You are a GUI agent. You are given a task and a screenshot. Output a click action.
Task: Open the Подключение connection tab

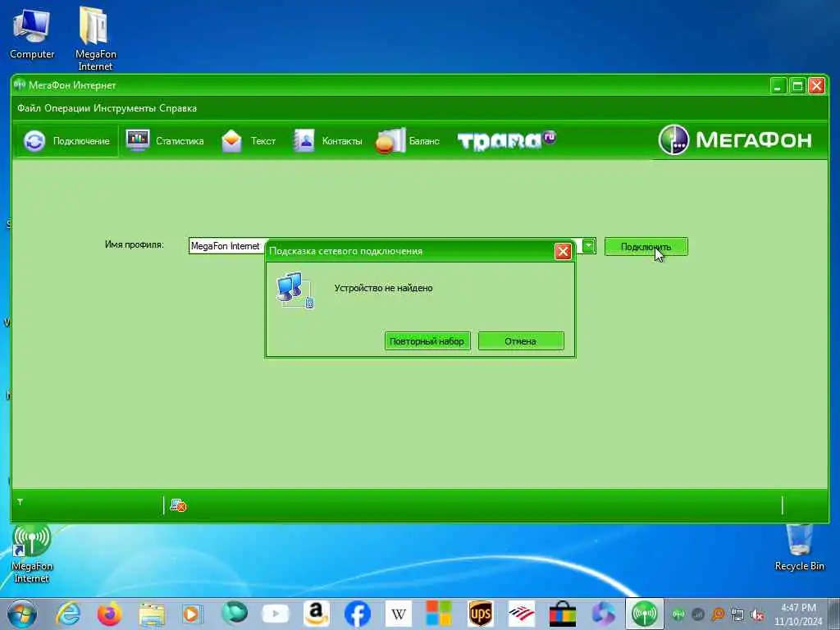(x=67, y=141)
